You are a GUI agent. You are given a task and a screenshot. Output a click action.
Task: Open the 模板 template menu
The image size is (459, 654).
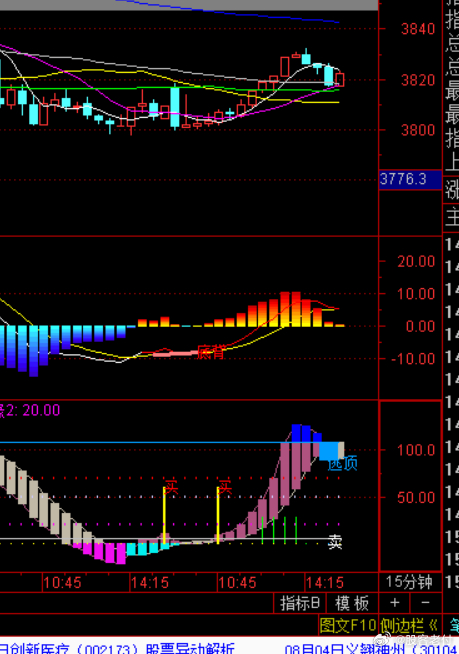352,603
